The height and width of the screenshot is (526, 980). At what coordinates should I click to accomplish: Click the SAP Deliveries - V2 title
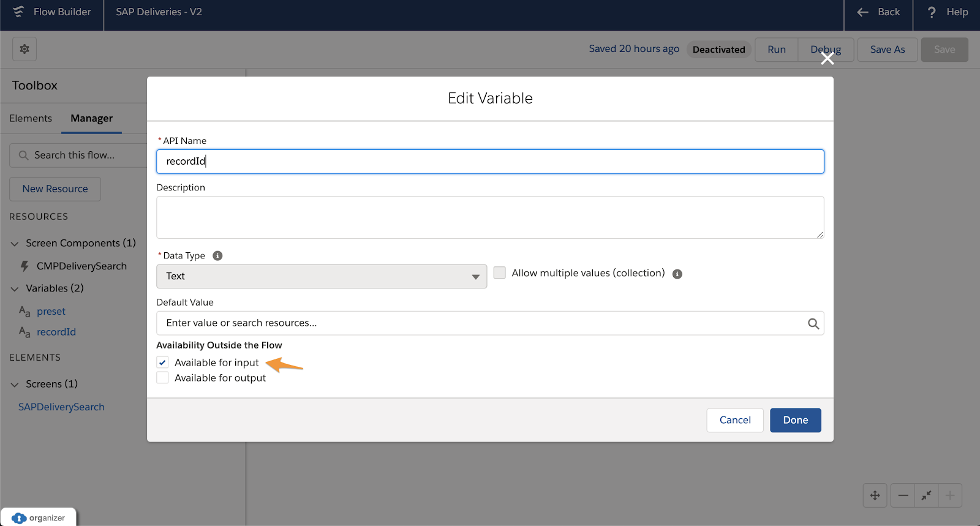click(x=159, y=12)
